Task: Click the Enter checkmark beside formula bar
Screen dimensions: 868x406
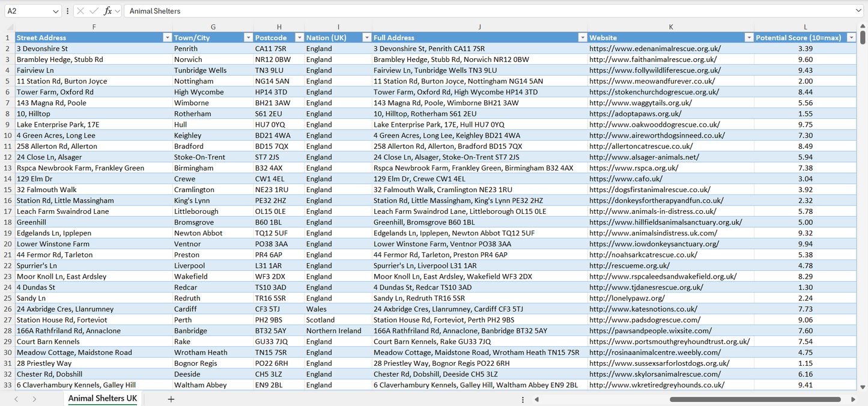Action: pyautogui.click(x=94, y=11)
